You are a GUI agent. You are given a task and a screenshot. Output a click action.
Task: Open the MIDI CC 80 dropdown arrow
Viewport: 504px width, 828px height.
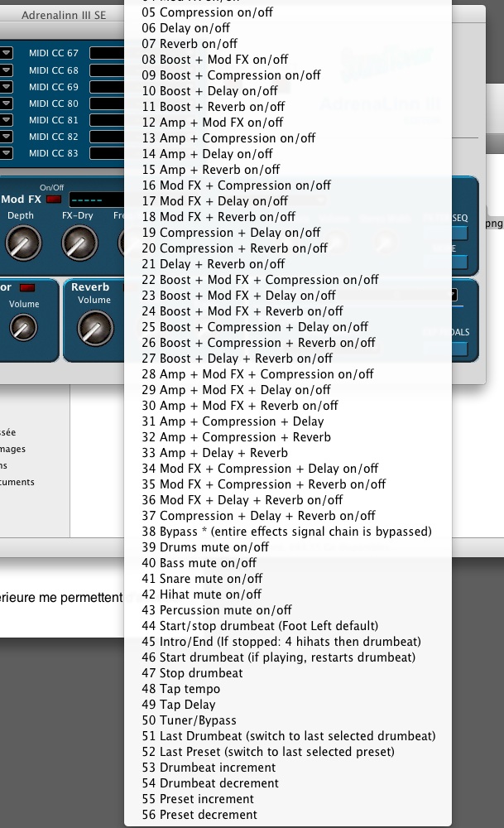pos(6,103)
